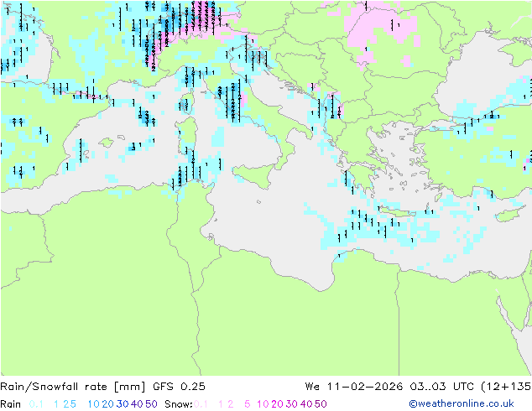Viewport: 532px width, 411px height.
Task: Pick the Snow legend 30 value
Action: [x=292, y=404]
